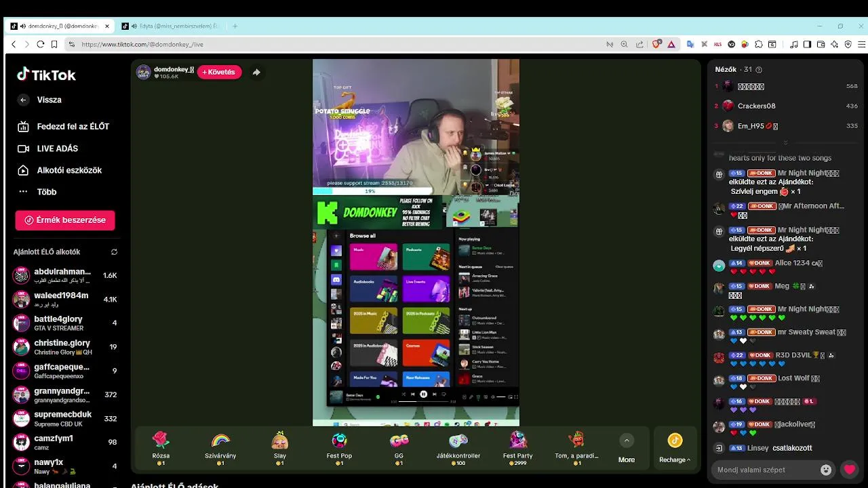Send the Szivárvány gift
Image resolution: width=868 pixels, height=488 pixels.
(x=220, y=447)
